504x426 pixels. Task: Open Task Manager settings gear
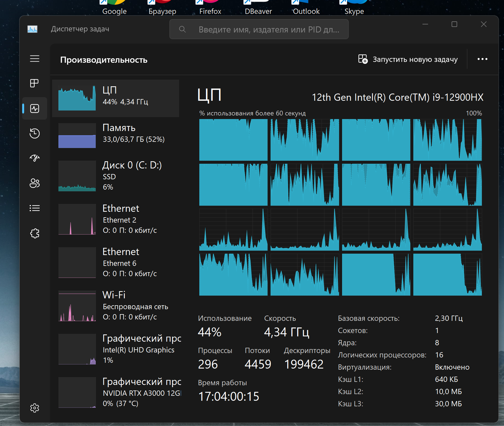click(x=34, y=408)
